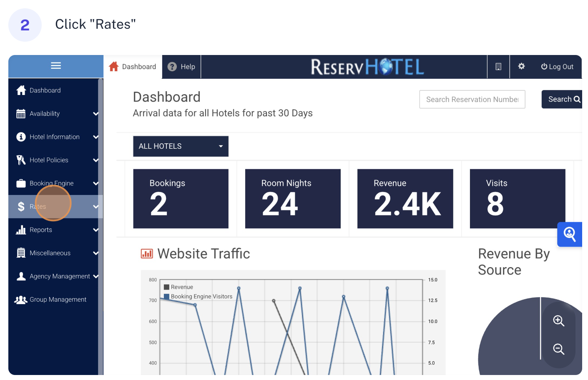588x380 pixels.
Task: Expand the Reports chevron
Action: 96,230
